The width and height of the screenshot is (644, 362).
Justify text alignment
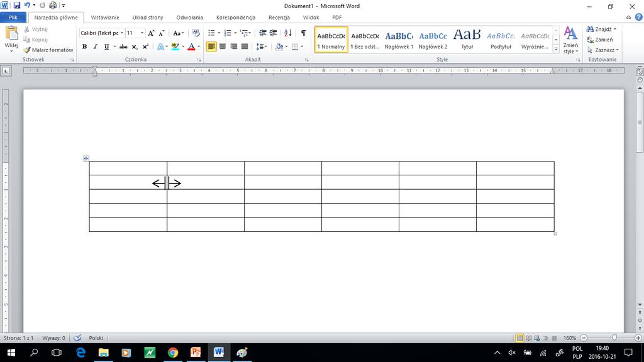245,47
